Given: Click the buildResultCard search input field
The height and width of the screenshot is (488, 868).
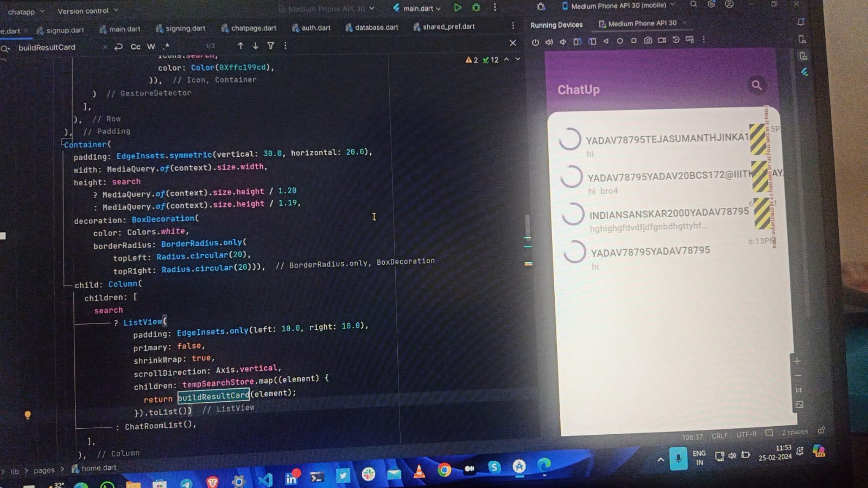Looking at the screenshot, I should (54, 48).
